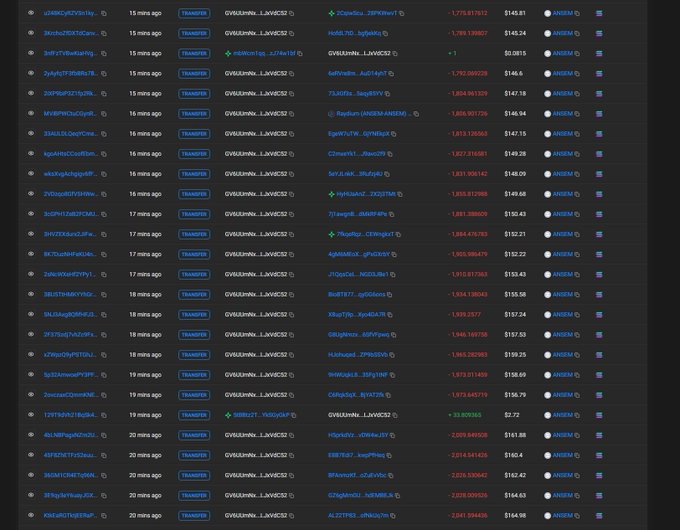
Task: Copy the GV6UUmNx sender address in the $150.43 row
Action: coord(291,214)
